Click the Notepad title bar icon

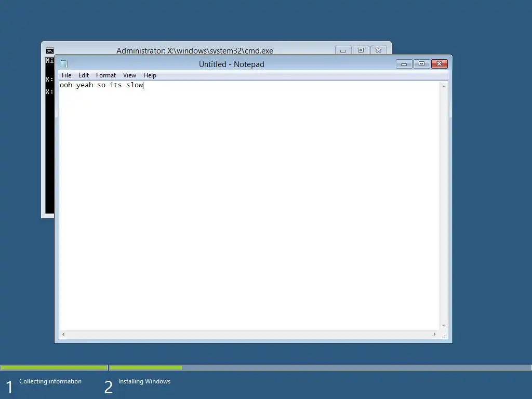[x=64, y=64]
